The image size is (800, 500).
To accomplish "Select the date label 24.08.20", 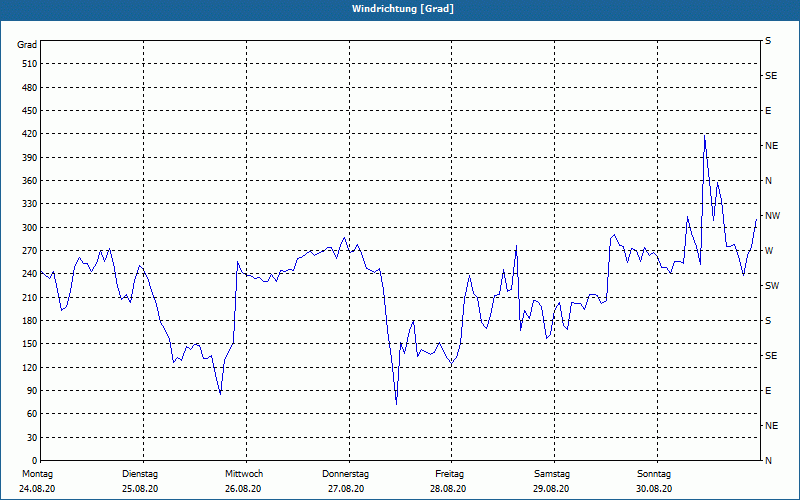I will [37, 489].
